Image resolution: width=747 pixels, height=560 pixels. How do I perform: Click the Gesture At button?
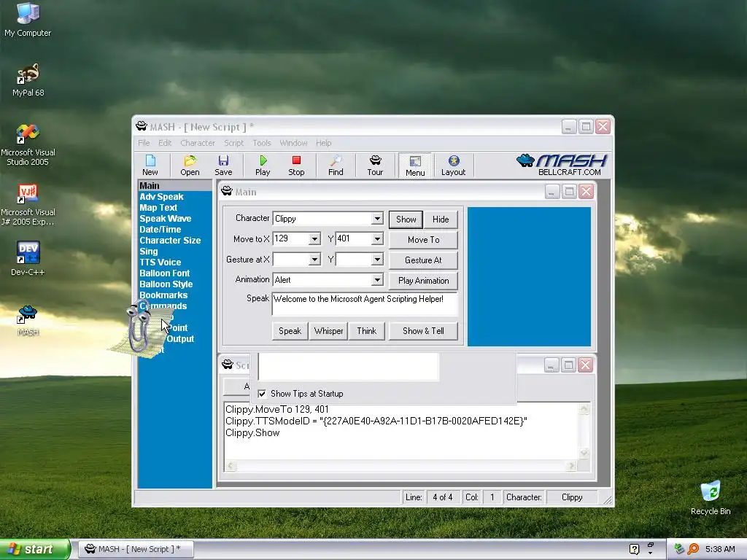click(424, 260)
